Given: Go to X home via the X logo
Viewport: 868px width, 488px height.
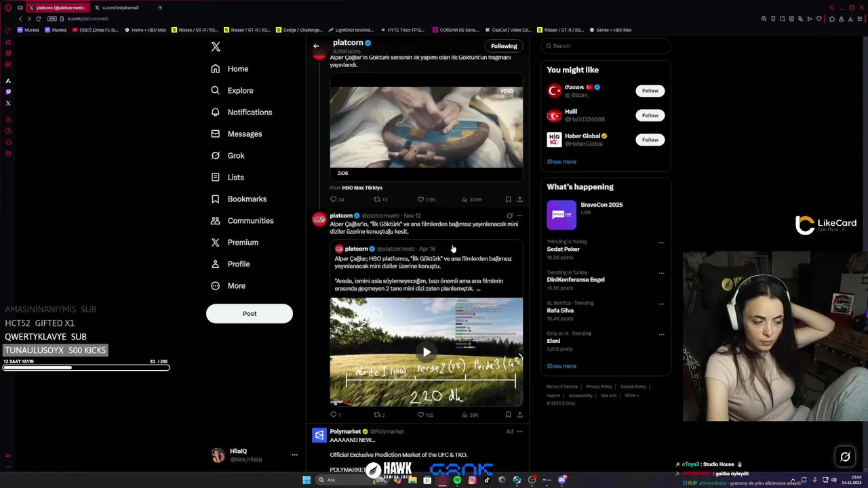Looking at the screenshot, I should (x=216, y=47).
